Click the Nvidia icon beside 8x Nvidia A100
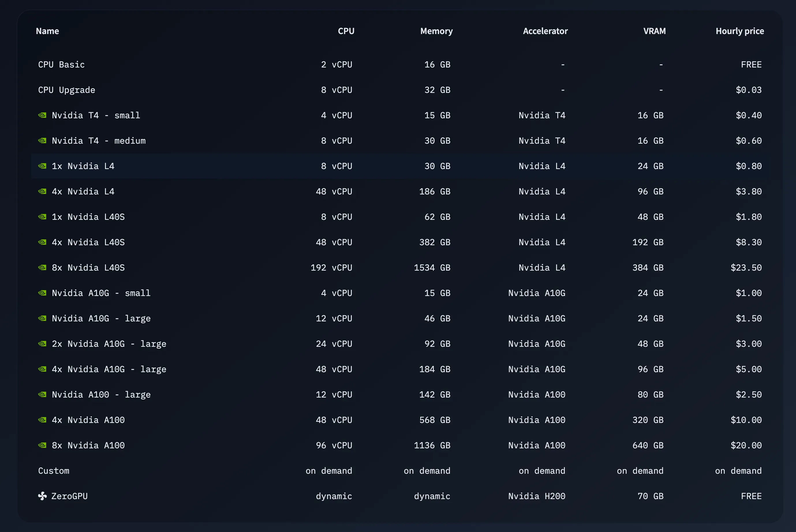Viewport: 796px width, 532px height. click(42, 445)
